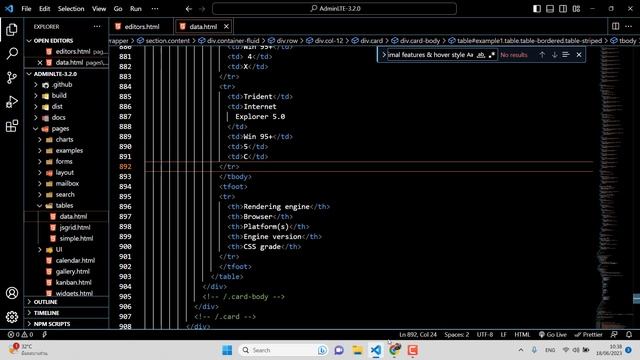The image size is (640, 360).
Task: Show more menu bar items ellipsis
Action: pyautogui.click(x=155, y=9)
